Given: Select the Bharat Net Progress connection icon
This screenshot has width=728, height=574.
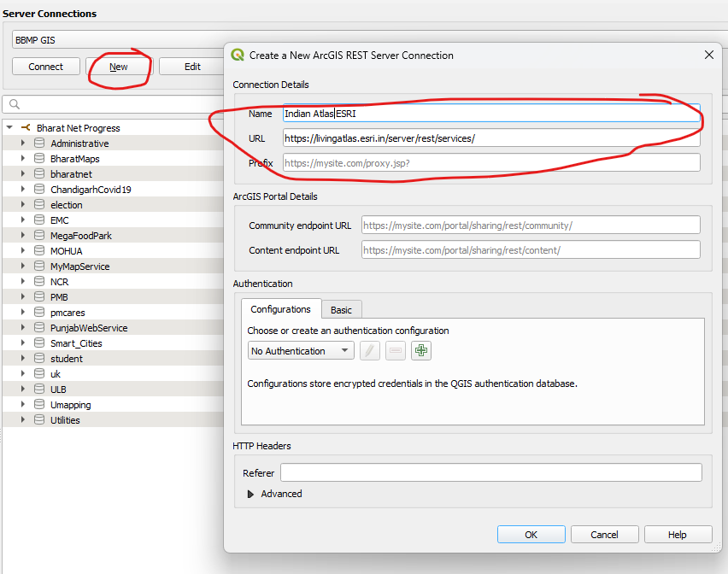Looking at the screenshot, I should pyautogui.click(x=26, y=128).
